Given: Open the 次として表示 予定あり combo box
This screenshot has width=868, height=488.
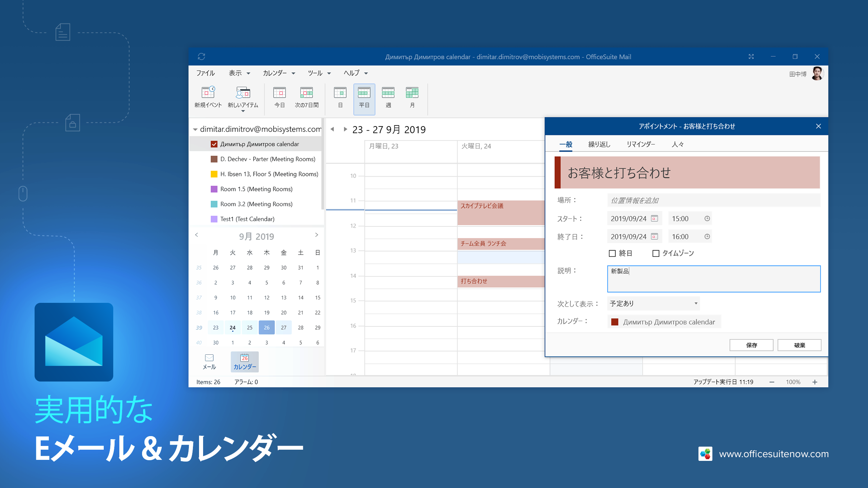Looking at the screenshot, I should pyautogui.click(x=653, y=304).
